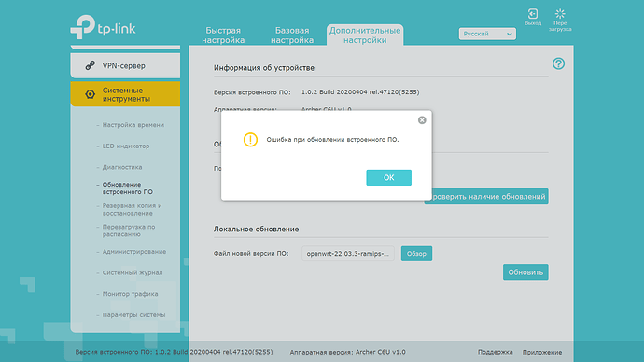644x362 pixels.
Task: Select the Дополнительные настройки tab
Action: 365,35
